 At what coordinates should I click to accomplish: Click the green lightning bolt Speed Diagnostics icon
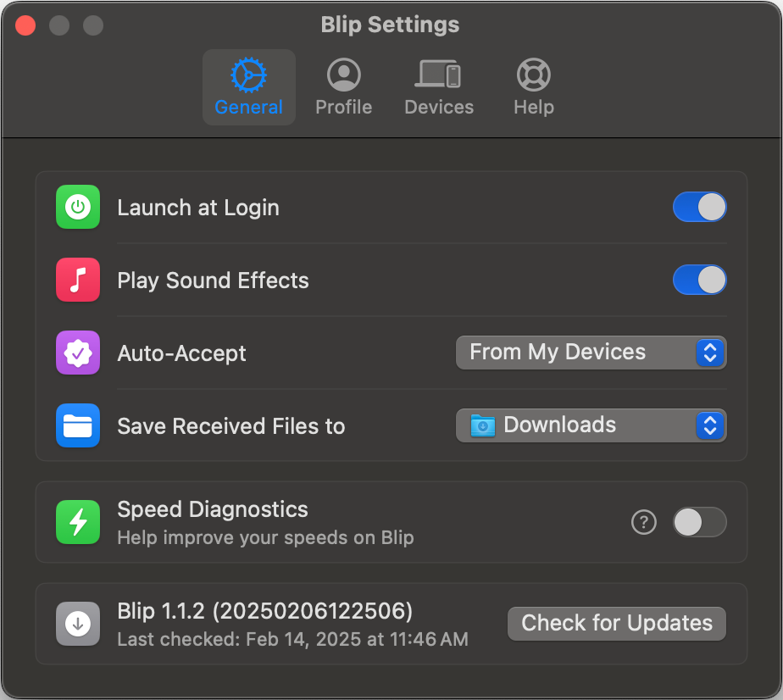78,522
